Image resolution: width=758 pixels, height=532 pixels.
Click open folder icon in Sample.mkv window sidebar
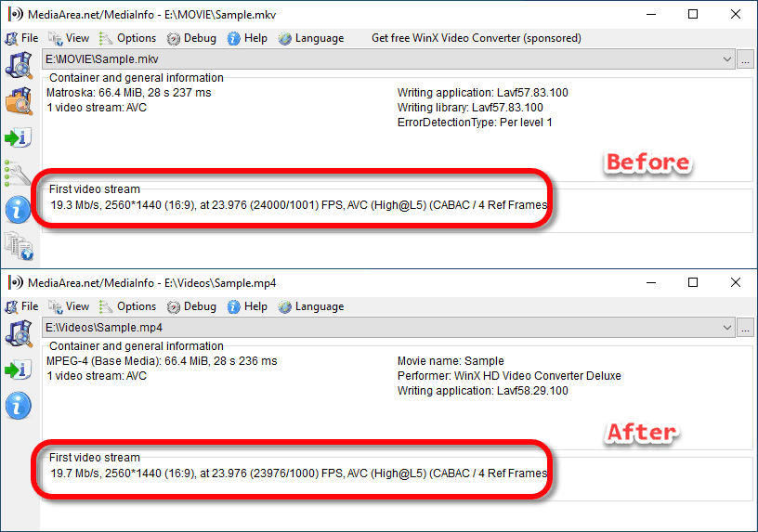click(x=19, y=101)
